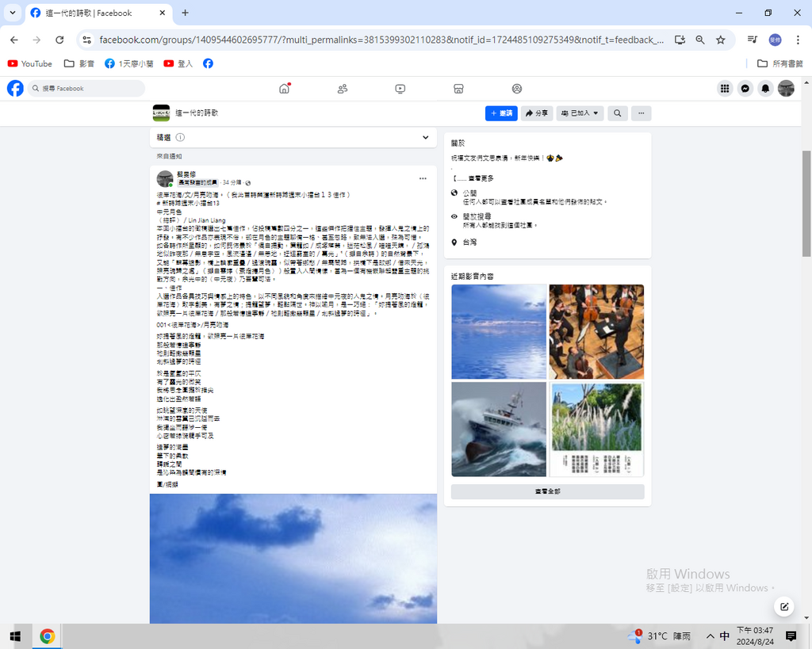Open the Facebook apps grid menu
Viewport: 812px width, 649px height.
pyautogui.click(x=725, y=89)
